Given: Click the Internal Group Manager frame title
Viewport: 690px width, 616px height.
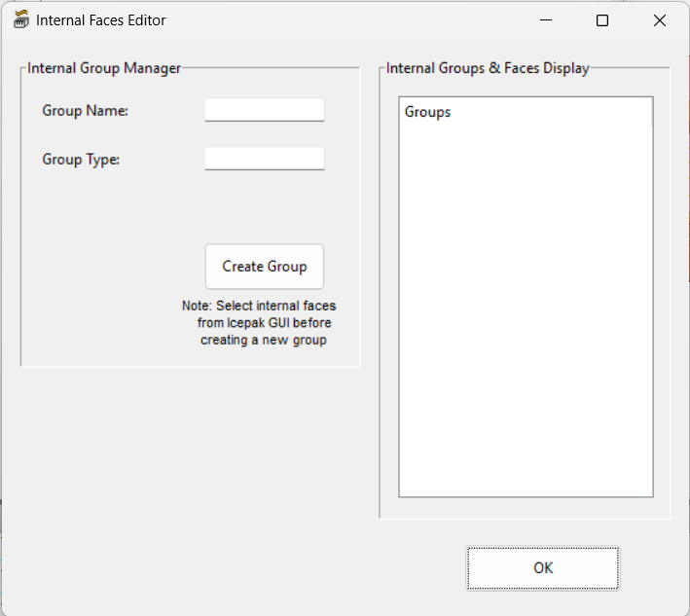Looking at the screenshot, I should coord(104,68).
